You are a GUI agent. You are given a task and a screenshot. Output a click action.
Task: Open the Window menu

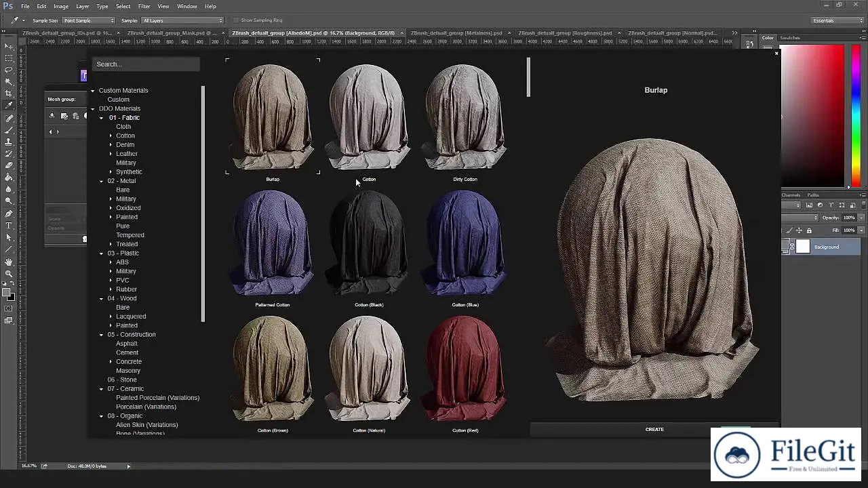[x=187, y=6]
